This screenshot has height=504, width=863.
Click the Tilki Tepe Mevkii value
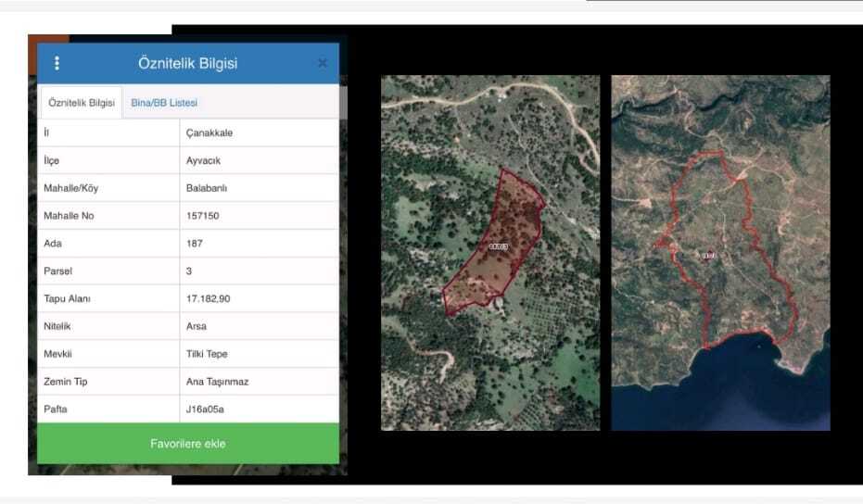pyautogui.click(x=207, y=354)
